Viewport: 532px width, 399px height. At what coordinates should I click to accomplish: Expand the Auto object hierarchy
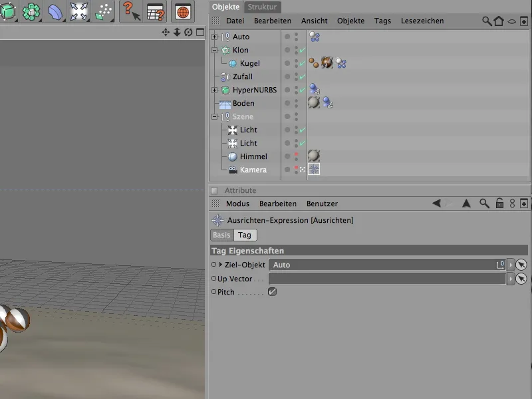pyautogui.click(x=214, y=37)
